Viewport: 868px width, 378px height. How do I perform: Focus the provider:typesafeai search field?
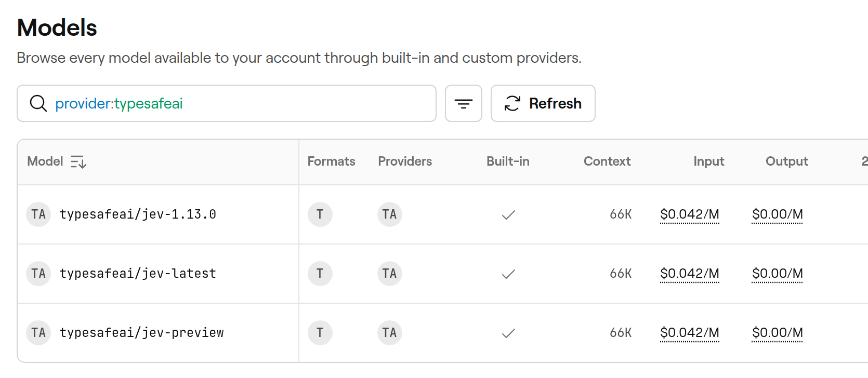click(227, 103)
